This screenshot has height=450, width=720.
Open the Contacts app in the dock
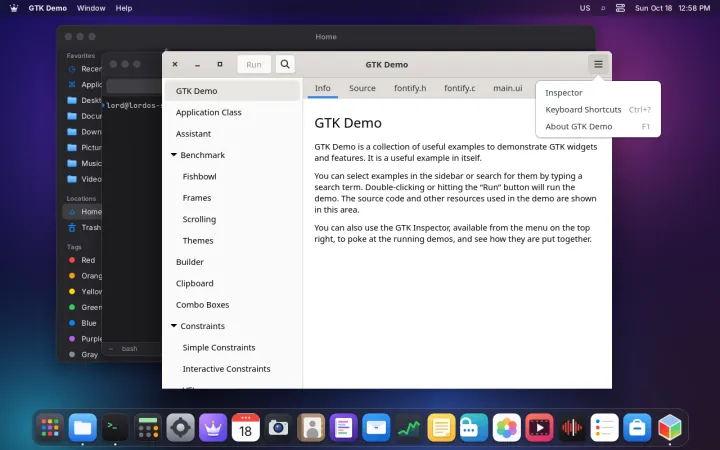coord(311,428)
